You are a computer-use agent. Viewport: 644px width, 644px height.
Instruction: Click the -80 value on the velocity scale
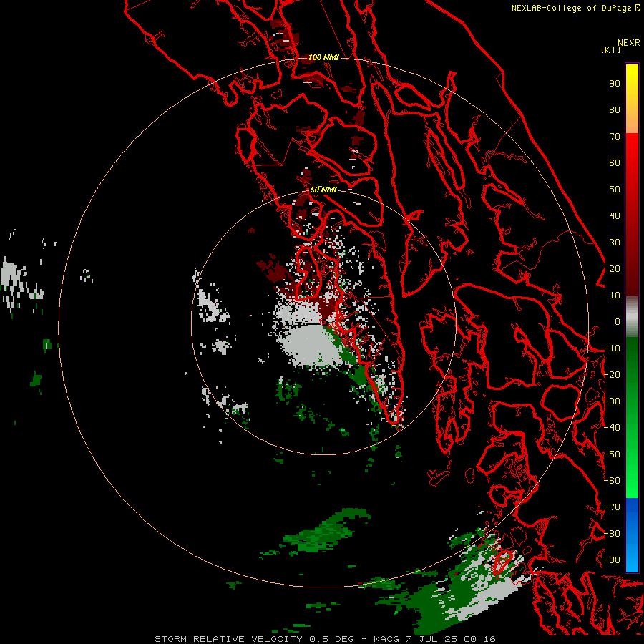click(612, 534)
